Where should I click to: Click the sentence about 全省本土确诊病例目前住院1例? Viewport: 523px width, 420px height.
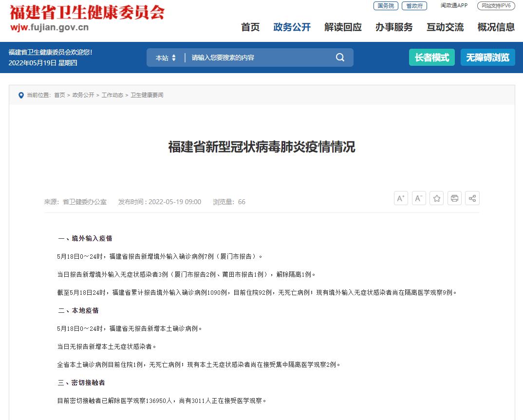click(x=199, y=364)
